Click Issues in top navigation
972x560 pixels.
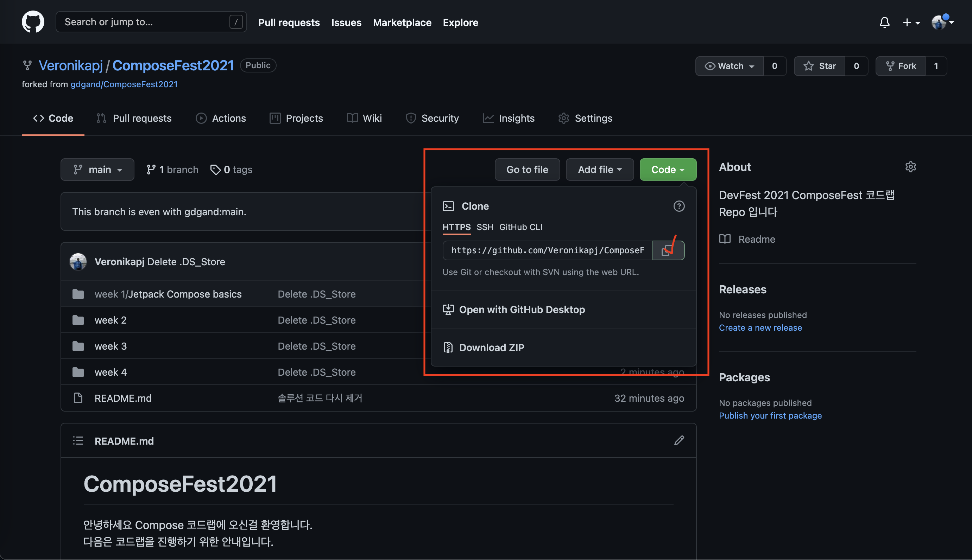pos(346,23)
